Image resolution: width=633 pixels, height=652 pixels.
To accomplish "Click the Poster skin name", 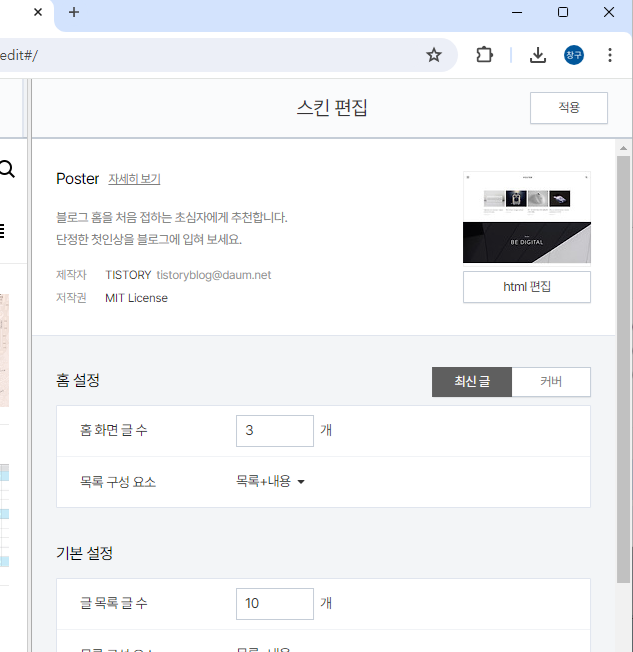I will [x=78, y=179].
